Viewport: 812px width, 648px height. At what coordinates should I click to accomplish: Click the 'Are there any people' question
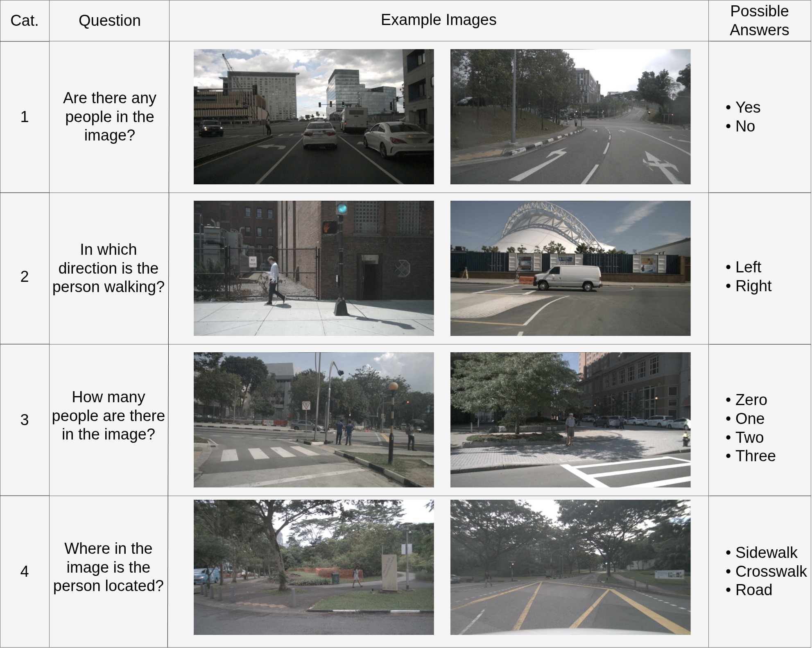(109, 117)
